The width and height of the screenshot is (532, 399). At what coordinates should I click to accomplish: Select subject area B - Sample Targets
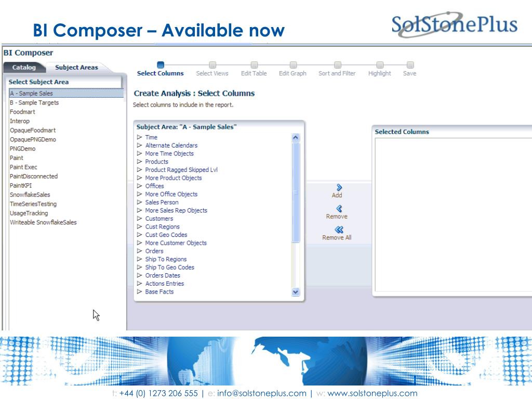point(34,102)
